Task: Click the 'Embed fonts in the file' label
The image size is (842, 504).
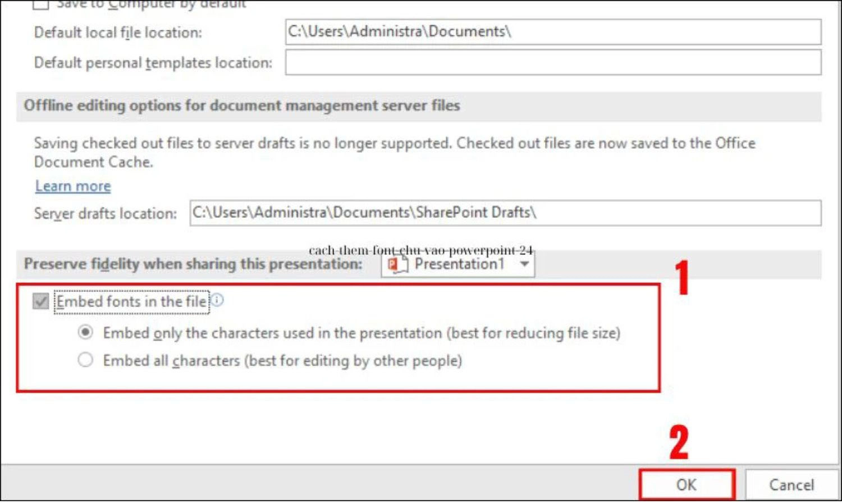Action: (x=131, y=302)
